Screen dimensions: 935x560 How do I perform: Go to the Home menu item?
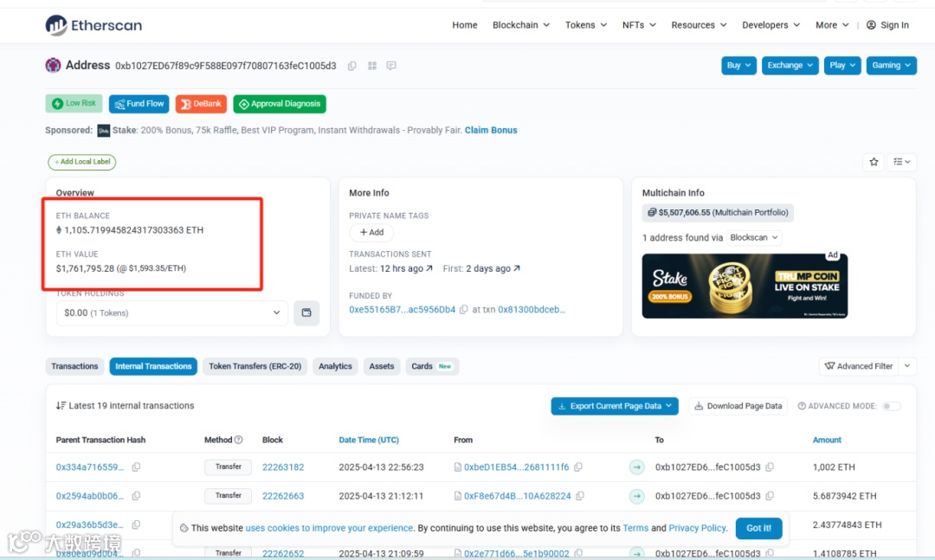pos(465,25)
